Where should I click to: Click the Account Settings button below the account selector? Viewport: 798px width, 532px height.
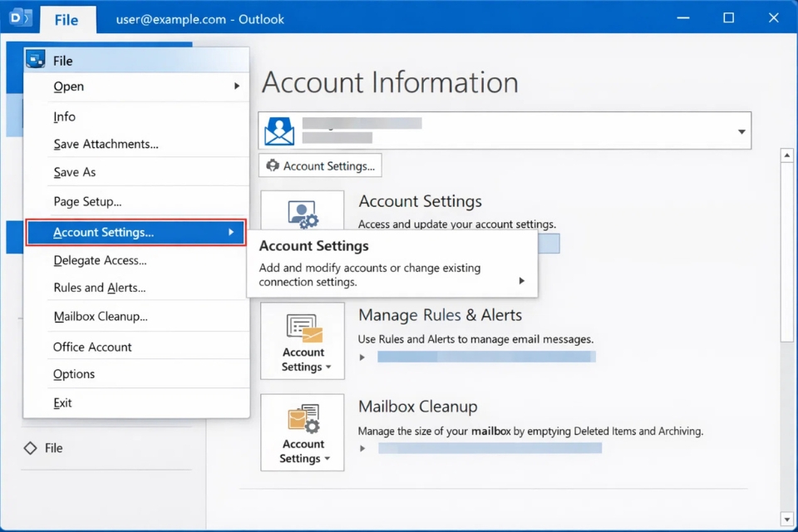coord(320,165)
